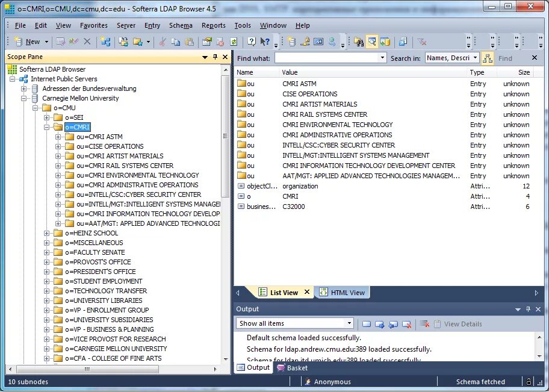Open the dropdown arrow beside New
Screen dimensions: 549x392
pyautogui.click(x=46, y=42)
